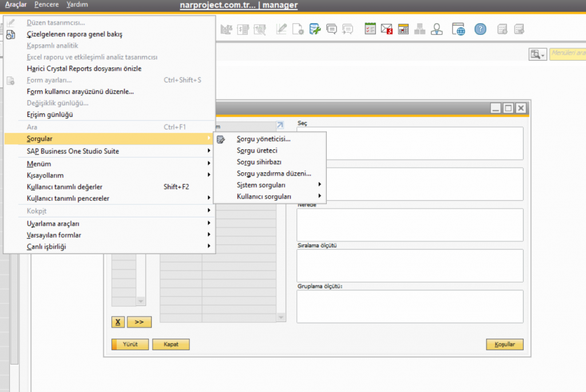This screenshot has height=392, width=586.
Task: Click the calendar icon in toolbar
Action: pos(403,29)
